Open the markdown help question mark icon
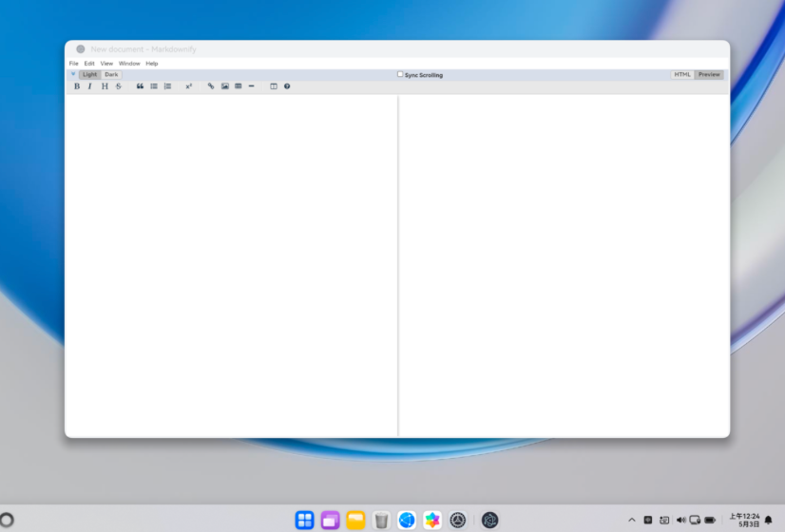Image resolution: width=785 pixels, height=532 pixels. [x=287, y=86]
